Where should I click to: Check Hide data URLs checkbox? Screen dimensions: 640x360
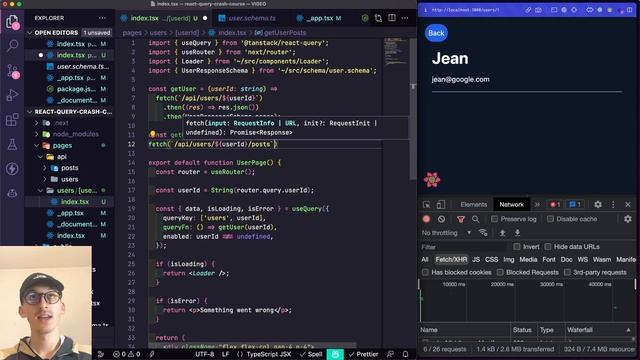[x=548, y=247]
